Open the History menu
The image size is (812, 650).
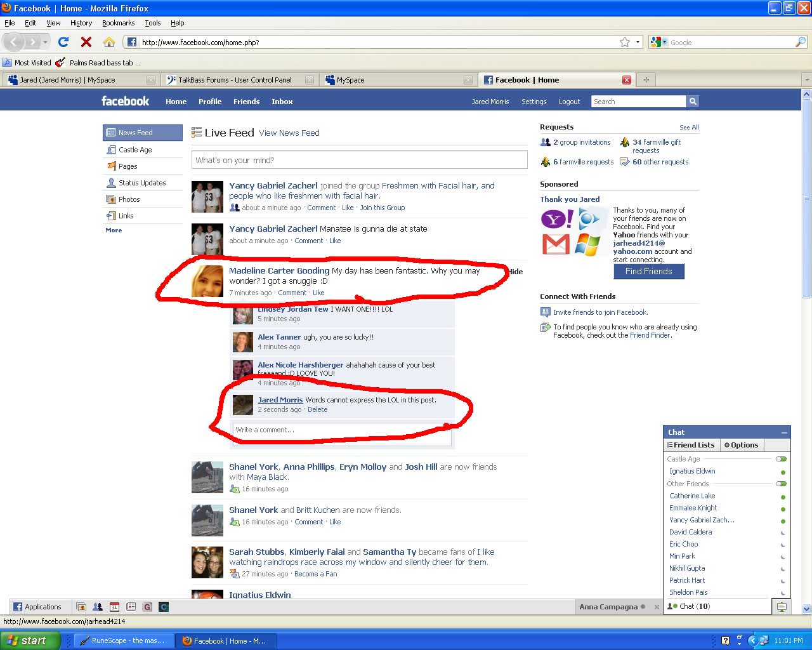point(81,23)
